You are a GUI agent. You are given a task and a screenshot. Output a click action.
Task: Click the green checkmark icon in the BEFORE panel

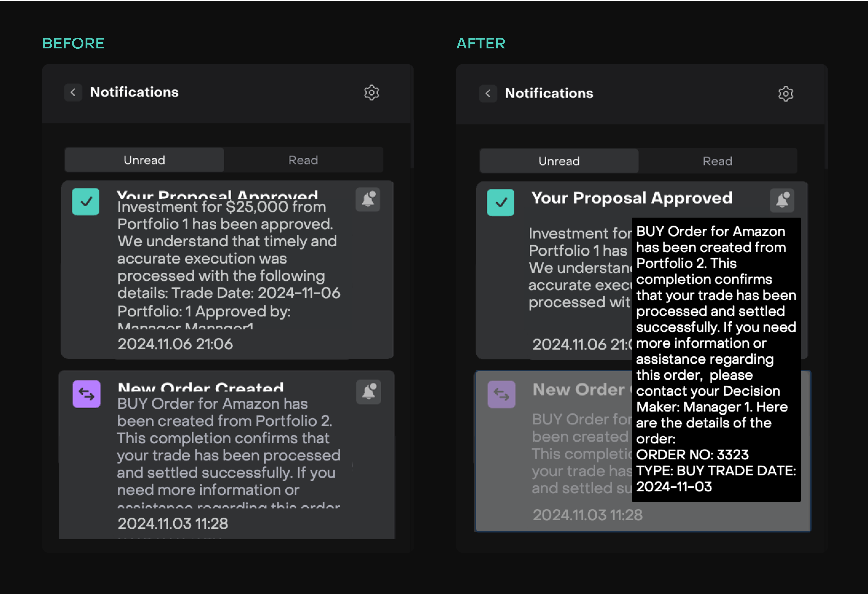[x=86, y=202]
